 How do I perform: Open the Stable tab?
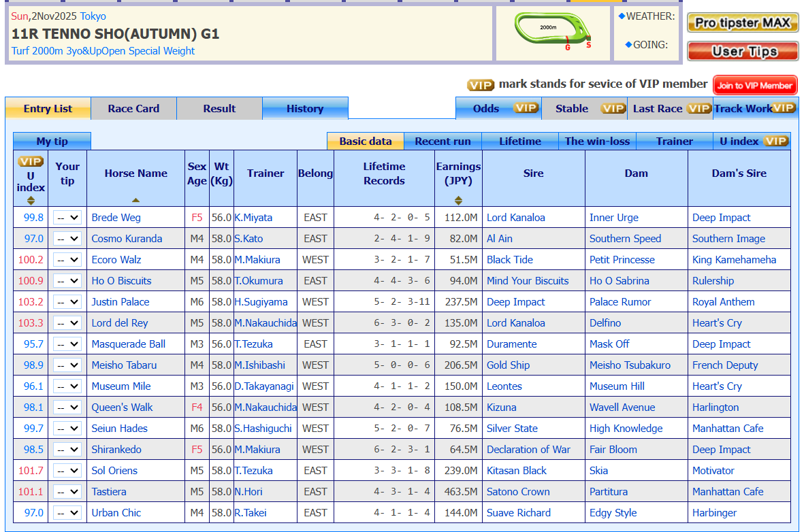(x=583, y=109)
